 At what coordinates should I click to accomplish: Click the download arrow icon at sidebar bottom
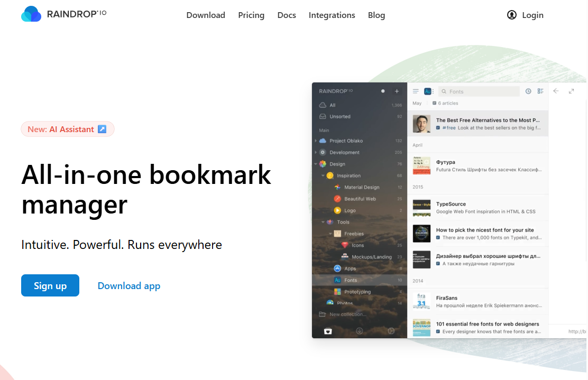click(359, 331)
